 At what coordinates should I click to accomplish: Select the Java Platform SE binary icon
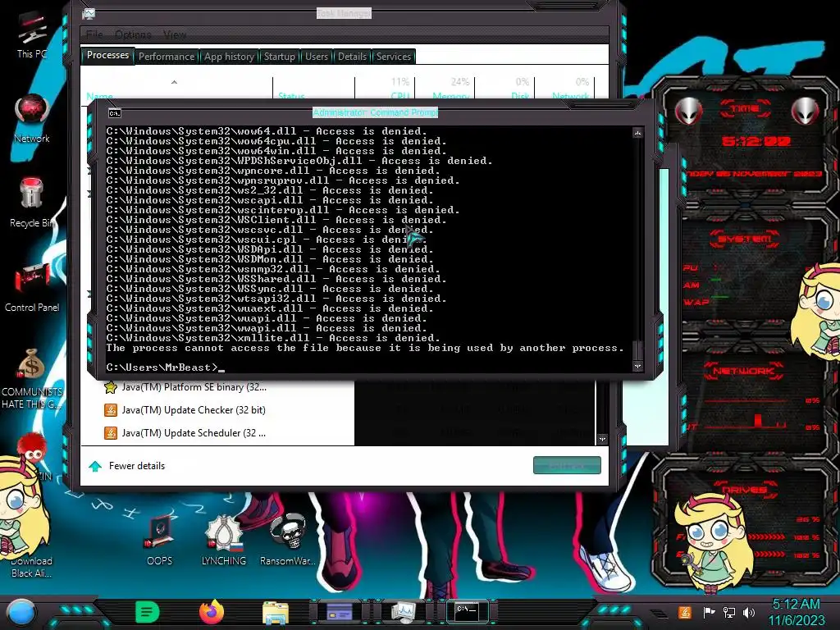[111, 387]
